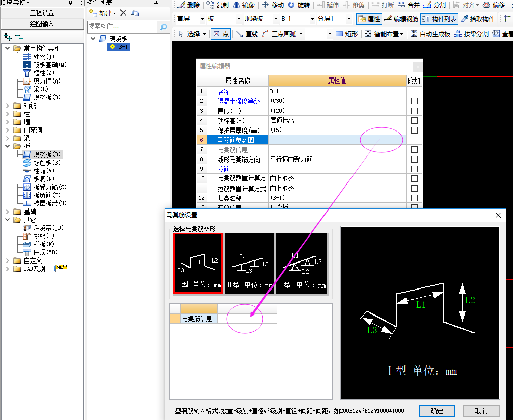Select the I型 stirrup shape thumbnail

pos(198,263)
